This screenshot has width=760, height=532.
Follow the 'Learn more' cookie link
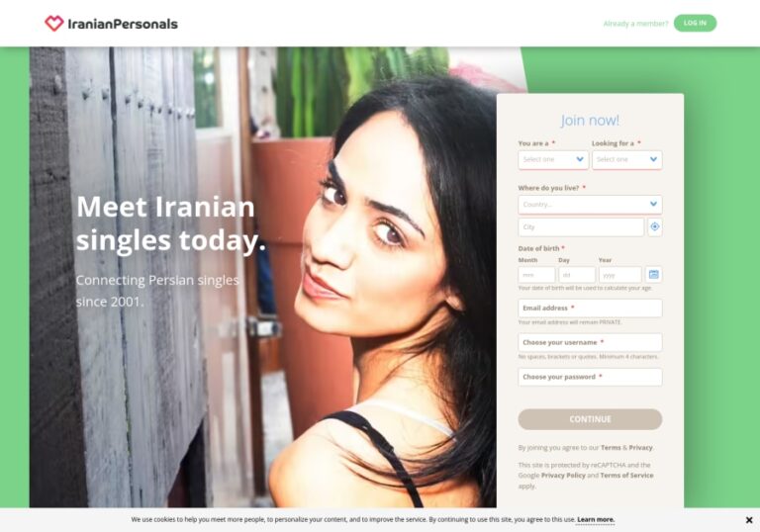596,519
